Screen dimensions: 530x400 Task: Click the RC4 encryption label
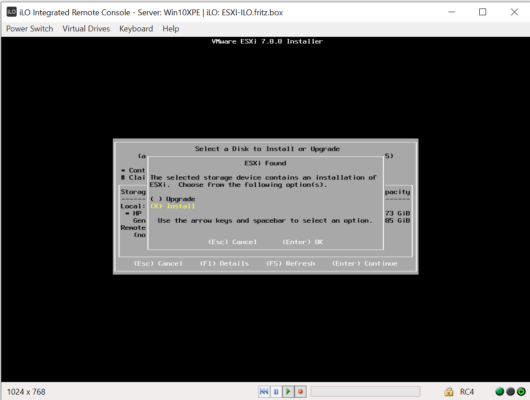tap(467, 392)
